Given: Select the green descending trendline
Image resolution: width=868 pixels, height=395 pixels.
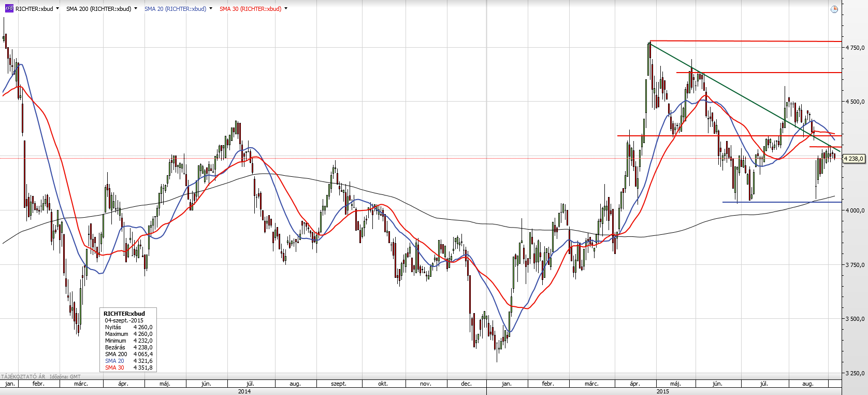Looking at the screenshot, I should pyautogui.click(x=746, y=97).
